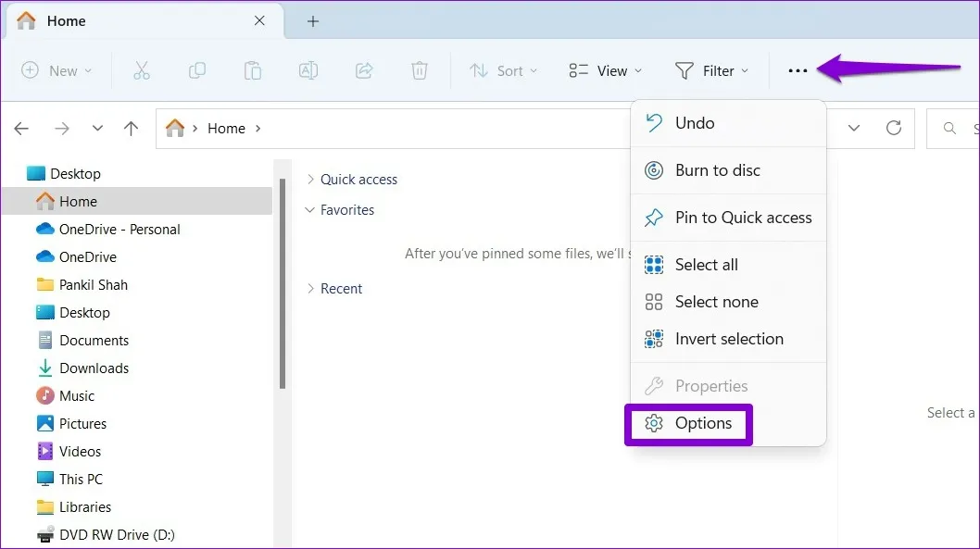Viewport: 980px width, 549px height.
Task: Click the Cut icon on the toolbar
Action: coord(141,70)
